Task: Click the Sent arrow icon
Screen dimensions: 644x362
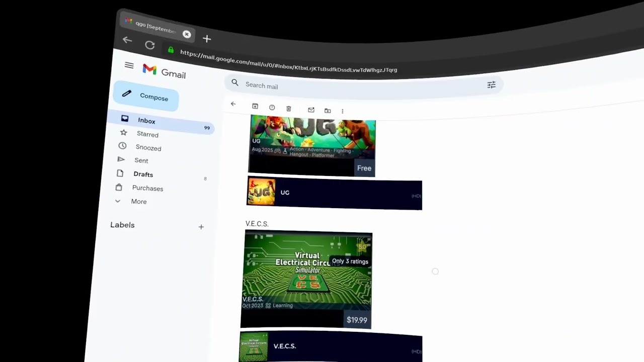Action: coord(121,159)
